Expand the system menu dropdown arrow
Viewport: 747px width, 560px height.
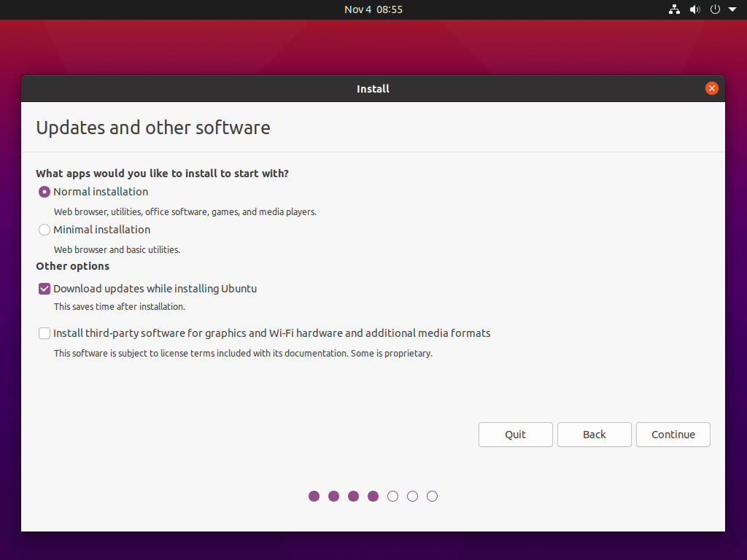click(x=732, y=9)
